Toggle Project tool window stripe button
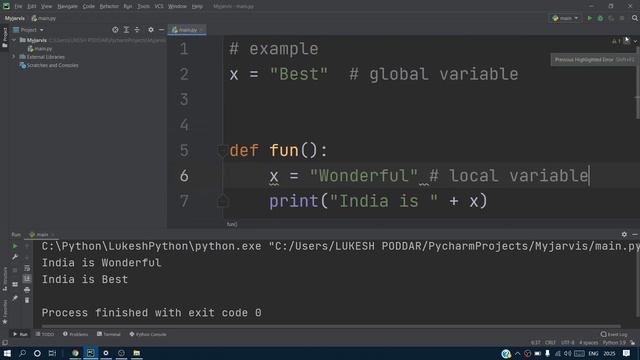The height and width of the screenshot is (360, 640). (x=5, y=38)
